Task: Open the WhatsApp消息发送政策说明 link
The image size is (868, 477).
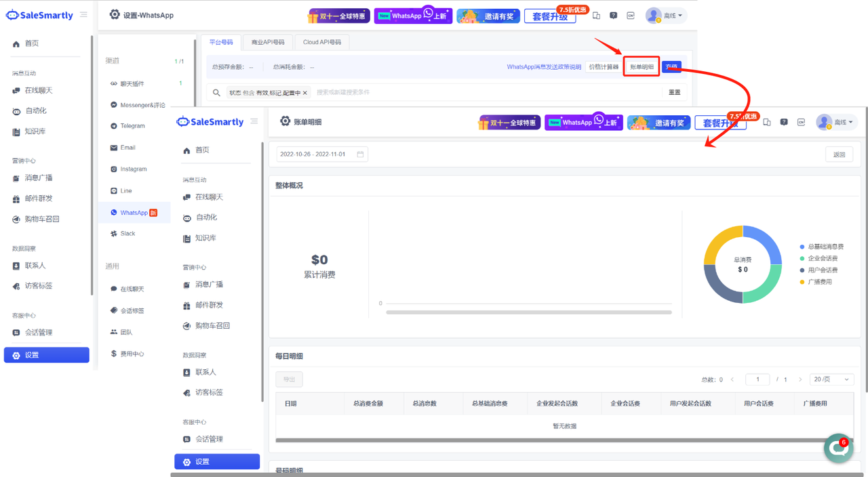Action: coord(544,67)
